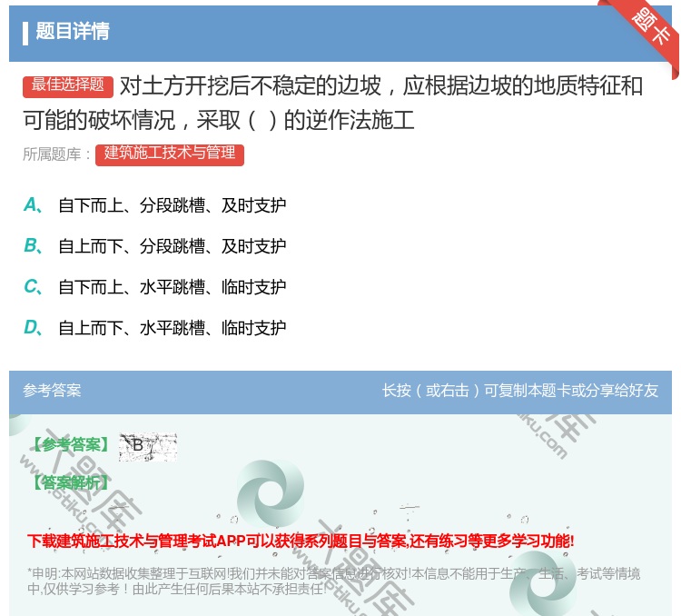Click the 参考答案 section header
The height and width of the screenshot is (616, 681).
(52, 391)
